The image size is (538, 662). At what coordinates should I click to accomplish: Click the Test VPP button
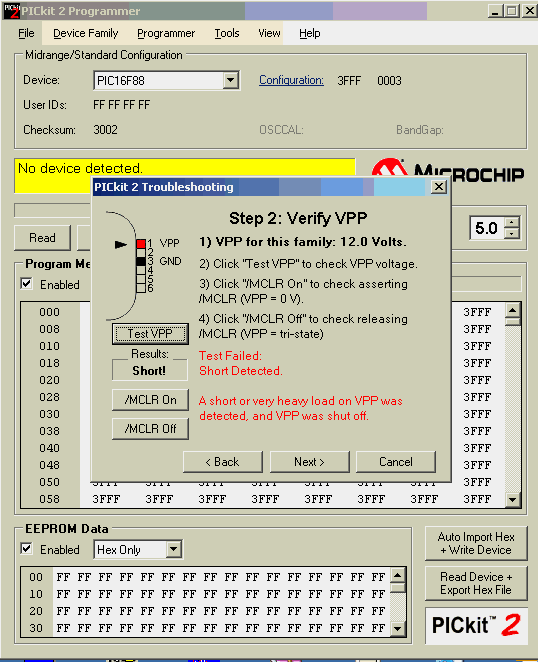point(150,334)
